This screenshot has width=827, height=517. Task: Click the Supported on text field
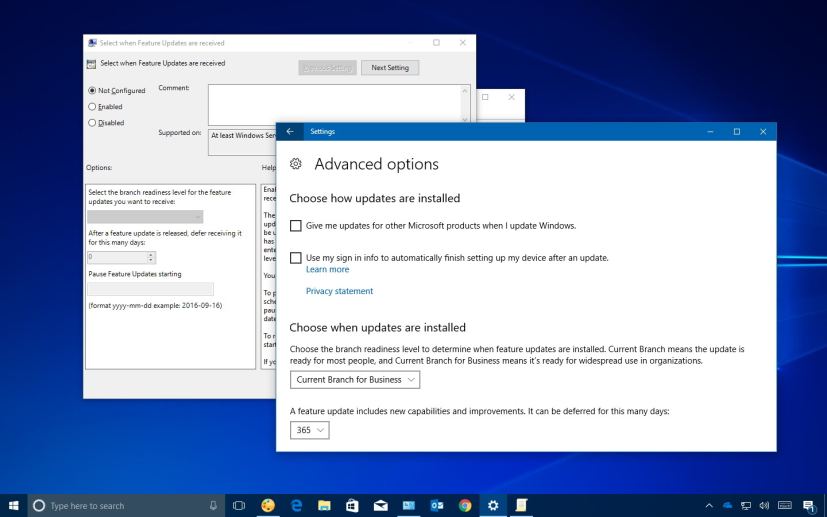(242, 142)
